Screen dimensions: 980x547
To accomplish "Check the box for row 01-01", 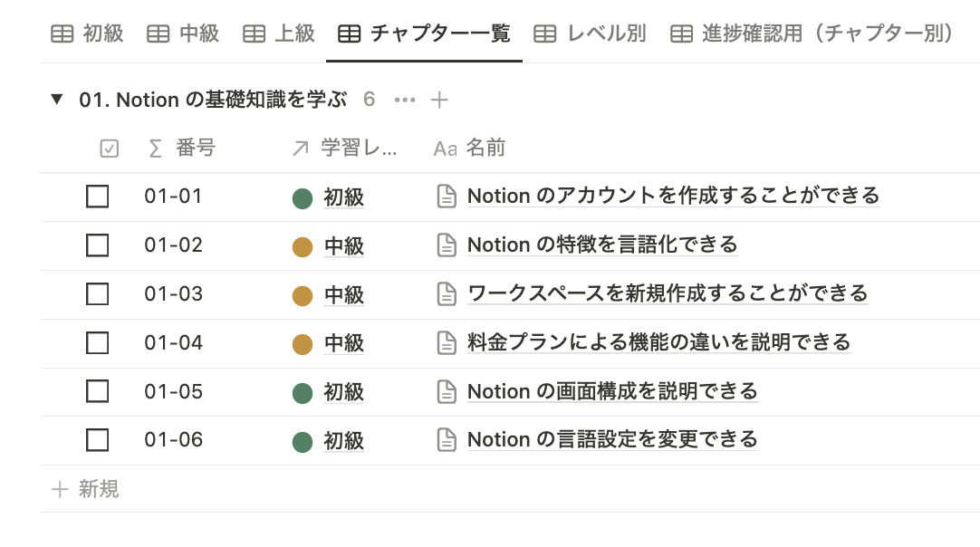I will (x=98, y=197).
